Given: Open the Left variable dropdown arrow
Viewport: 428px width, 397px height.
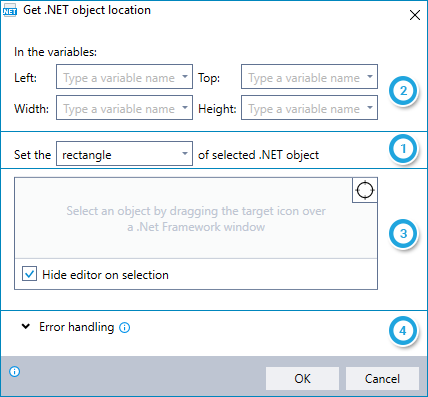Looking at the screenshot, I should [x=185, y=77].
